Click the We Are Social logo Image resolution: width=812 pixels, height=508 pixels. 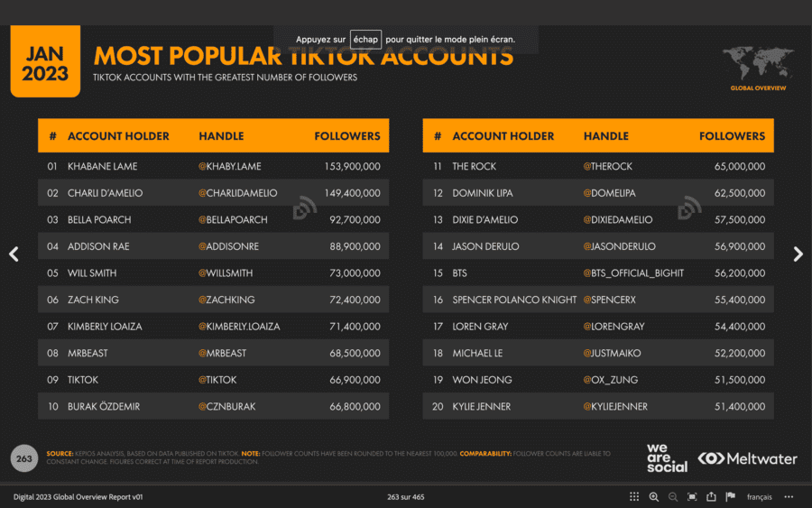coord(667,457)
